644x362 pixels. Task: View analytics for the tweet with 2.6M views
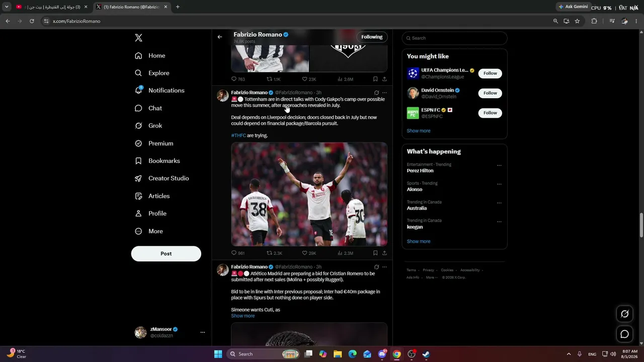click(345, 79)
